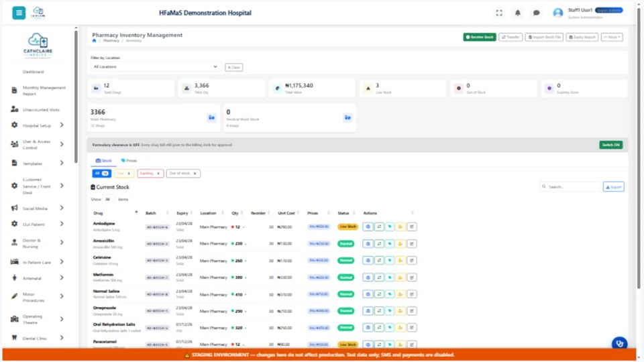Viewport: 644px width, 362px height.
Task: Clear the location filter
Action: (x=233, y=67)
